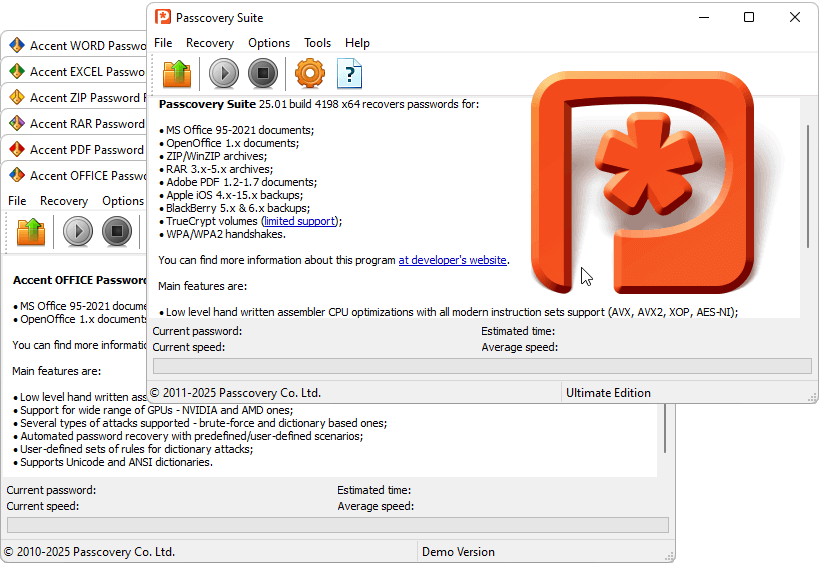819x563 pixels.
Task: Activate the Accent RAR Password window title
Action: tap(87, 124)
